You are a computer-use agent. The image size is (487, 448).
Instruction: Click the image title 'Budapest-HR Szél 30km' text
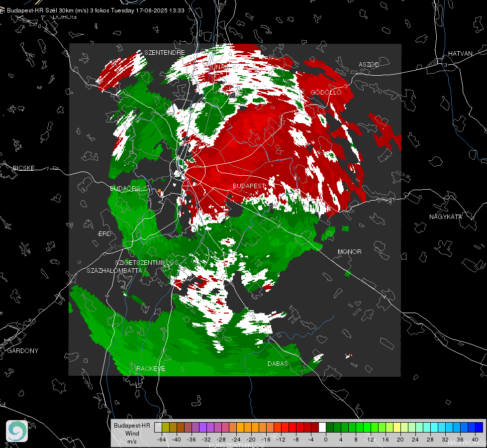[x=39, y=10]
